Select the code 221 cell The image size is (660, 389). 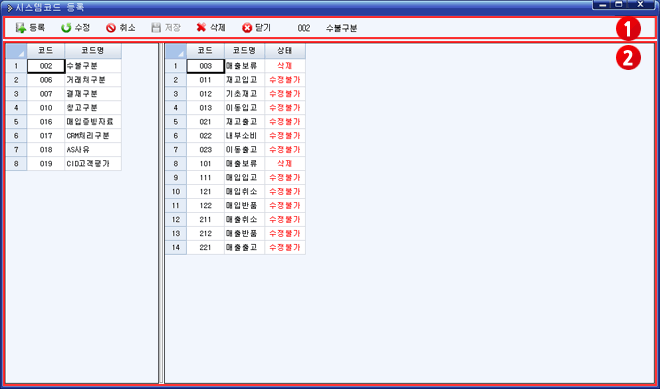point(205,247)
